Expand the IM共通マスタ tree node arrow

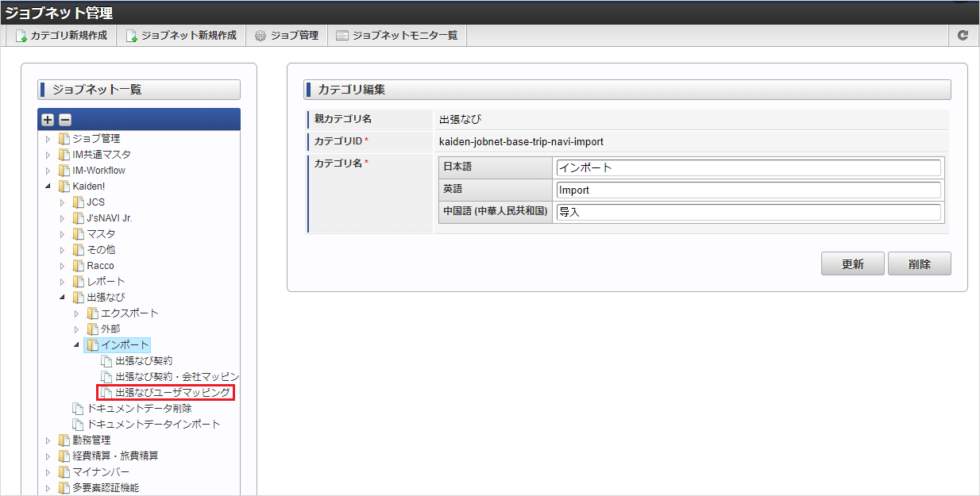pos(48,155)
